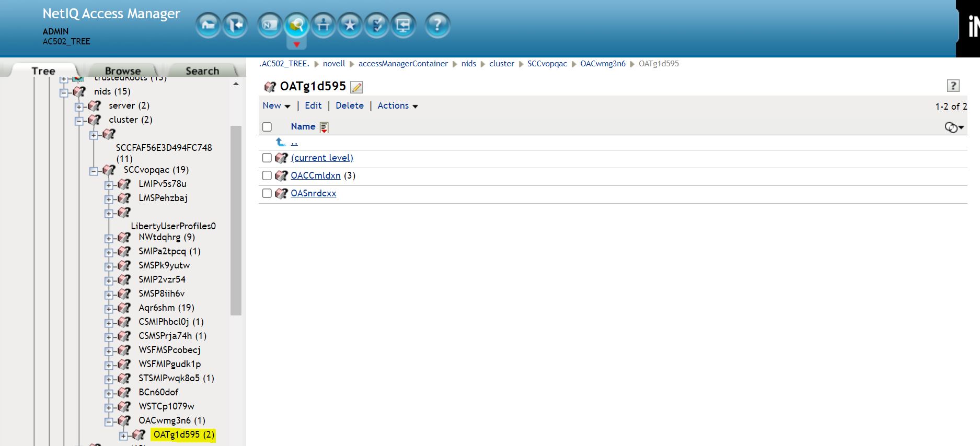The image size is (980, 446).
Task: Go to SCCvopqac in breadcrumb
Action: [x=547, y=64]
